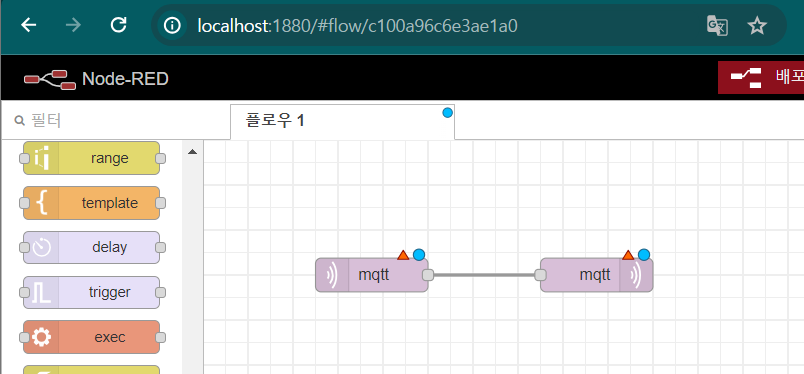Viewport: 804px width, 374px height.
Task: Click the browser forward arrow
Action: click(x=73, y=25)
